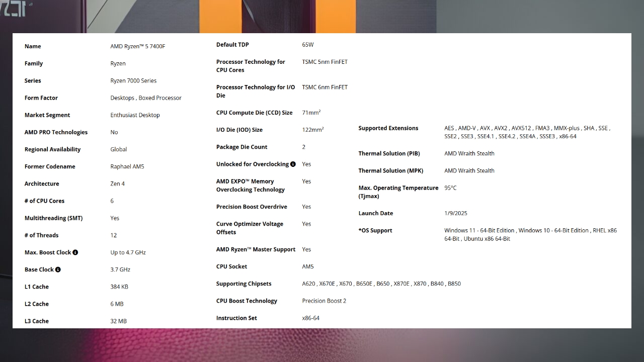This screenshot has height=362, width=644.
Task: Select the base clock value 3.7 GHz
Action: 120,269
